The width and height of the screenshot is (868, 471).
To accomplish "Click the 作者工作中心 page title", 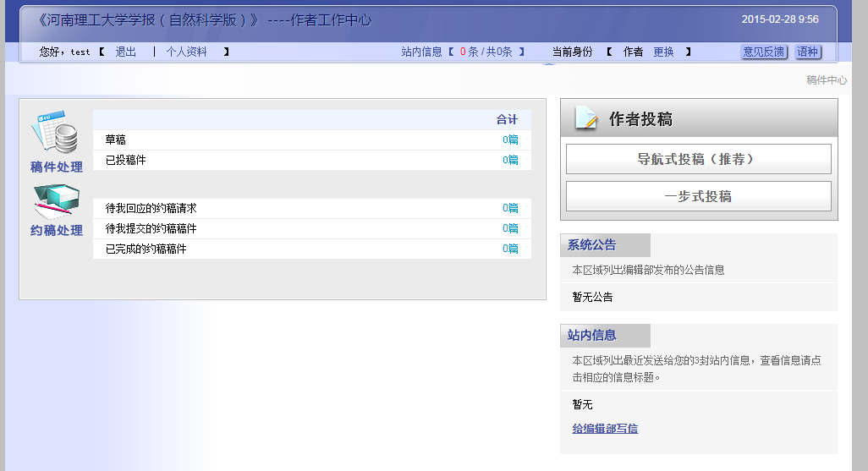I will [331, 20].
